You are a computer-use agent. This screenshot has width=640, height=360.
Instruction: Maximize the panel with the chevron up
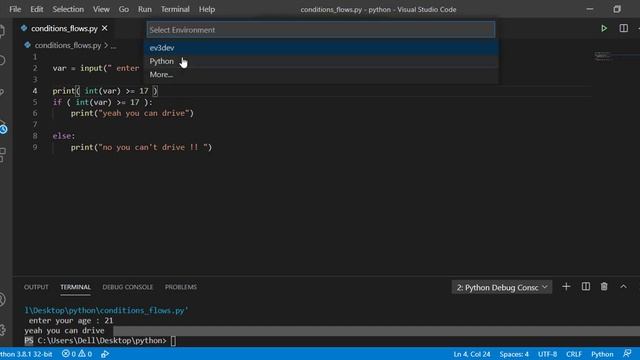[x=623, y=287]
